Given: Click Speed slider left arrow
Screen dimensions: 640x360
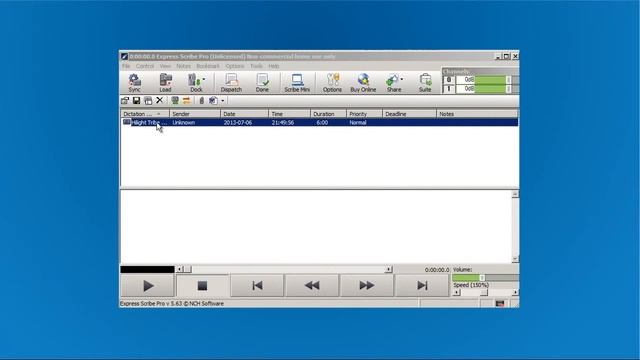Looking at the screenshot, I should [x=456, y=293].
